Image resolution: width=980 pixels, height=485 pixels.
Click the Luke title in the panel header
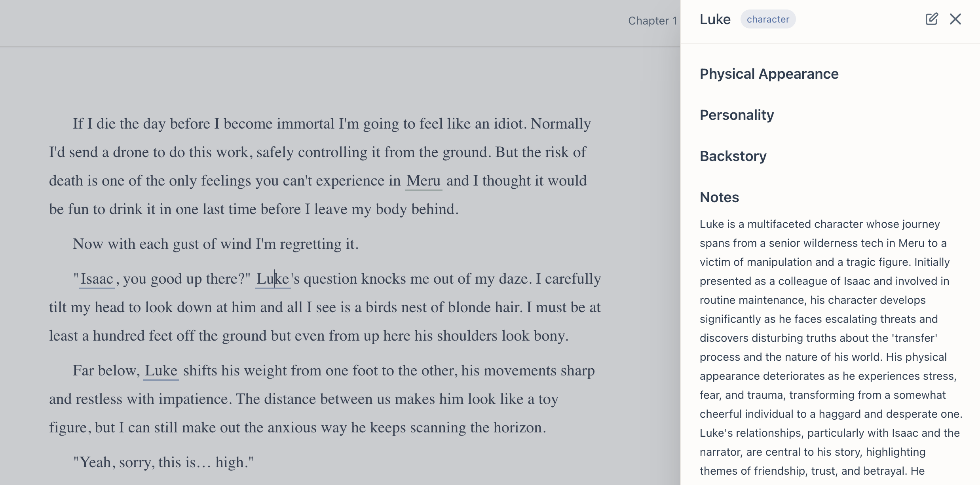pyautogui.click(x=715, y=19)
